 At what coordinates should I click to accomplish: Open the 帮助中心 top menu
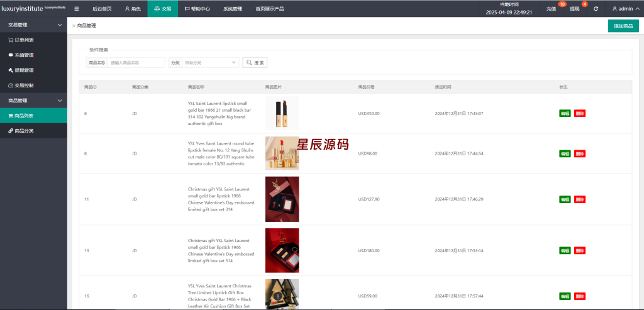coord(197,9)
